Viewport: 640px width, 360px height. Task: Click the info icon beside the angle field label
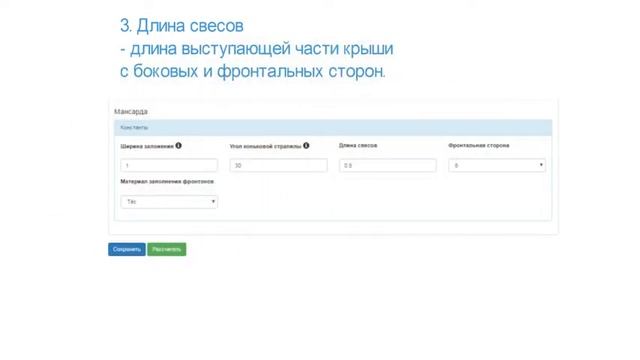[x=306, y=146]
